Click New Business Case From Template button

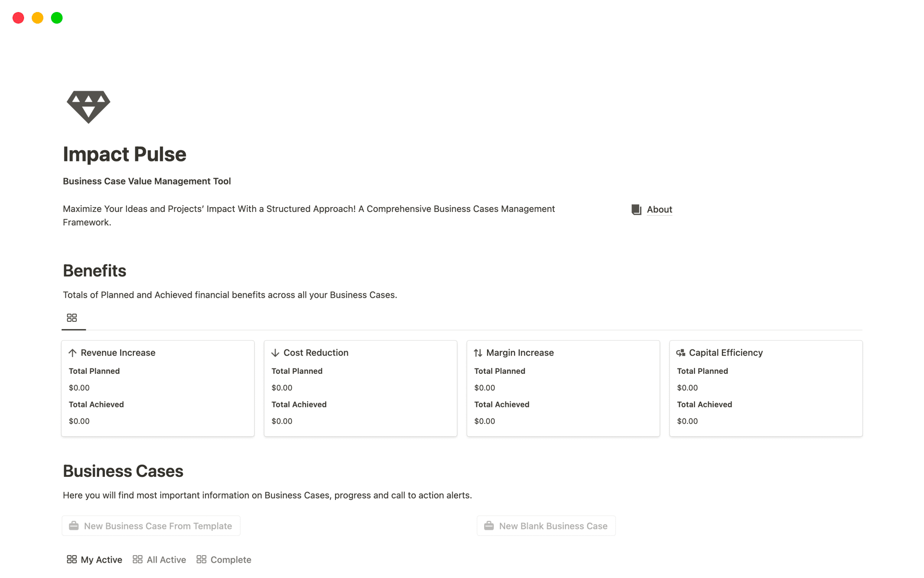[151, 526]
